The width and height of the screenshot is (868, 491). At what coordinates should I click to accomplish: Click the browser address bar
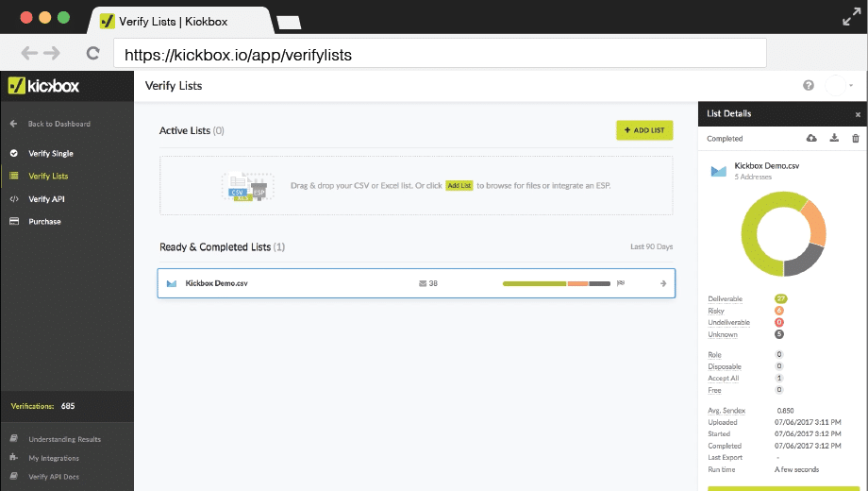click(440, 54)
